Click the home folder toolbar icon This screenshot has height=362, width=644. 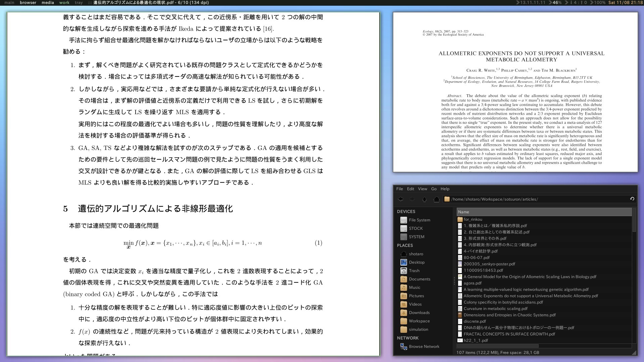436,199
